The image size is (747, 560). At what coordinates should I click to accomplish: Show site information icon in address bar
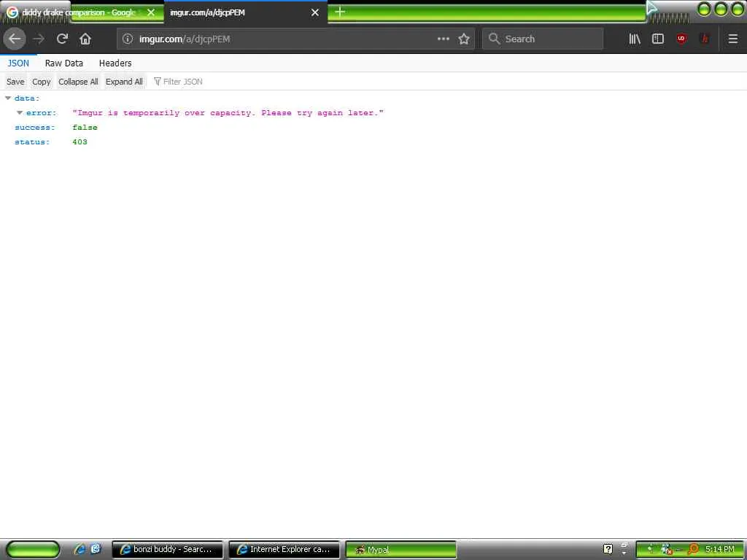click(128, 39)
